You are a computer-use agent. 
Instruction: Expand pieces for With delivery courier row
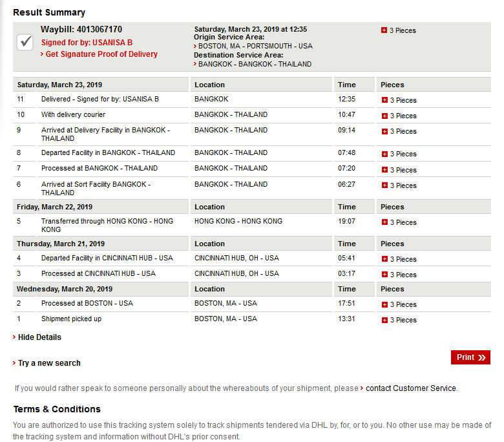(384, 116)
